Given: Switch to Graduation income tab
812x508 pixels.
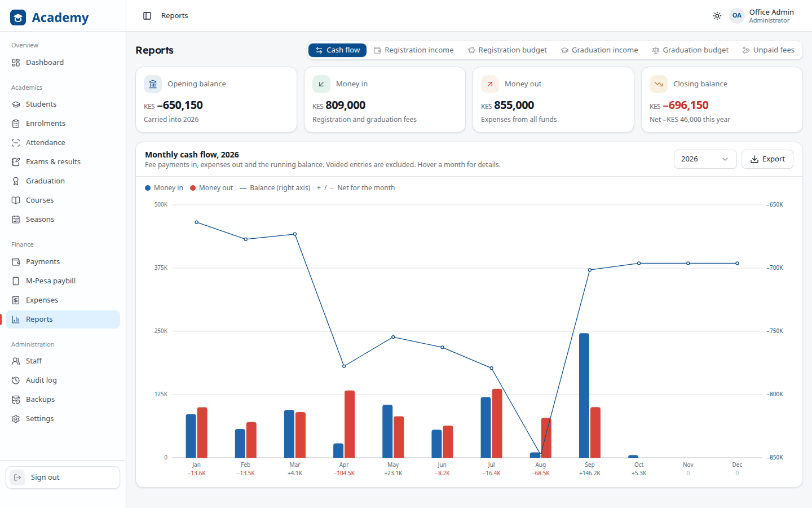Looking at the screenshot, I should [x=599, y=50].
